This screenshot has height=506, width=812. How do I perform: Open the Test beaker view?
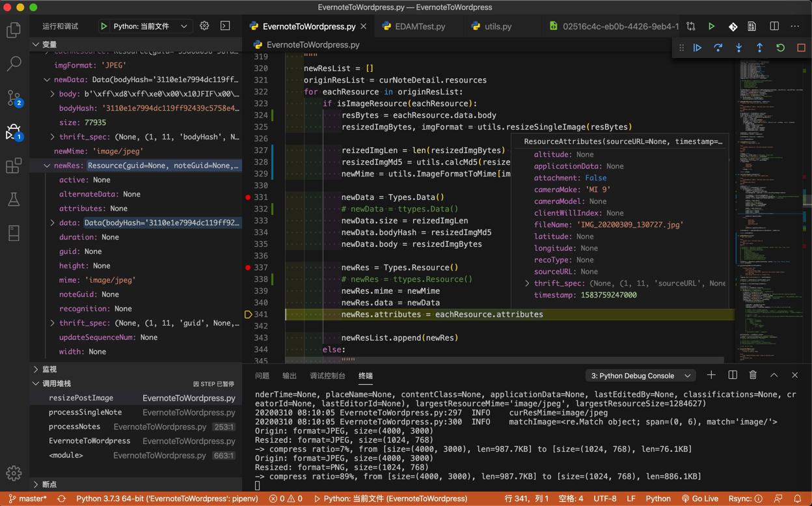tap(14, 199)
